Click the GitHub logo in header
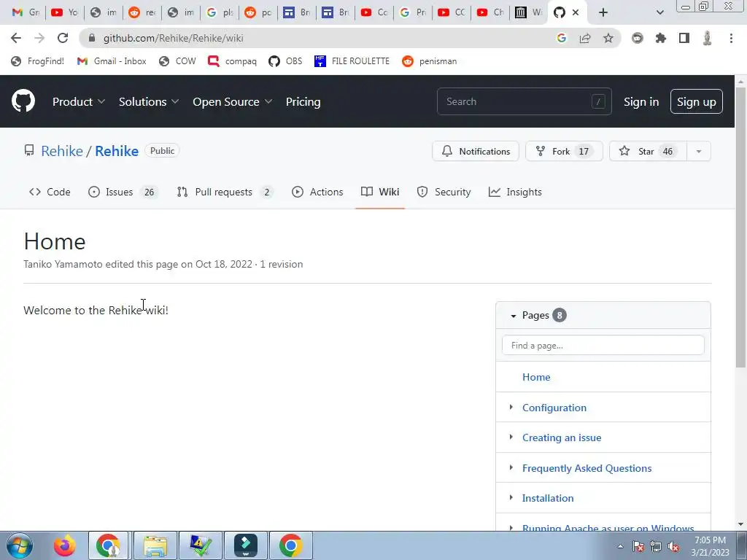 [x=23, y=101]
